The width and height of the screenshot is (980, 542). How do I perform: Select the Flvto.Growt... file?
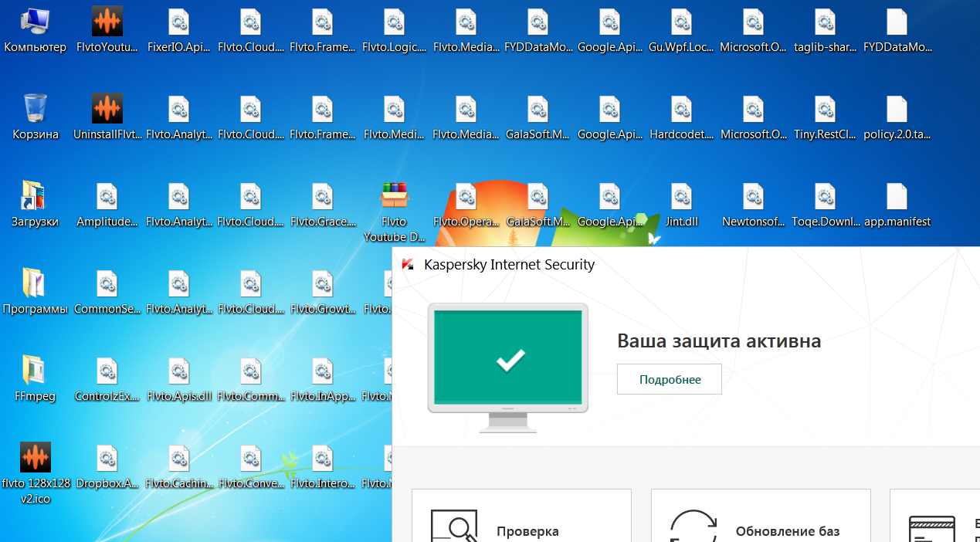tap(323, 293)
